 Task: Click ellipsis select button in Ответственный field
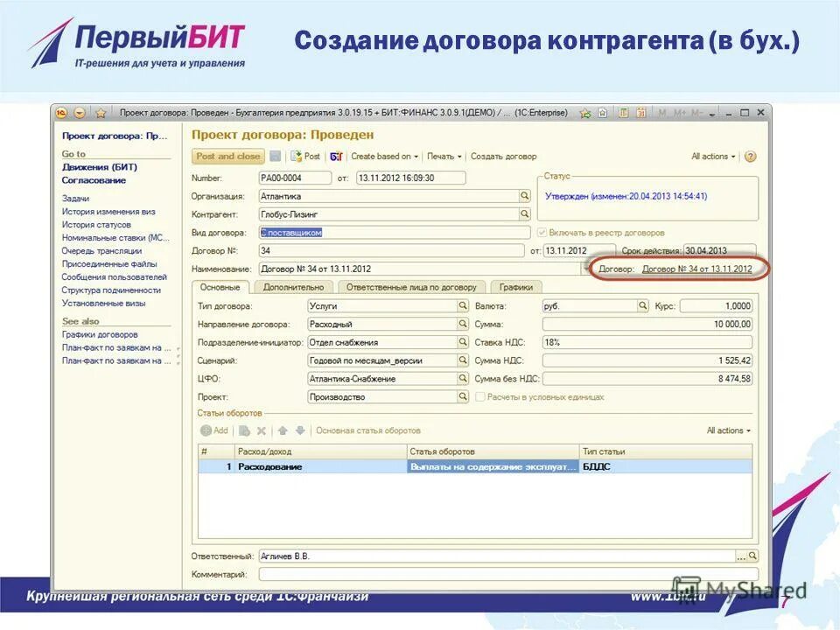[741, 556]
